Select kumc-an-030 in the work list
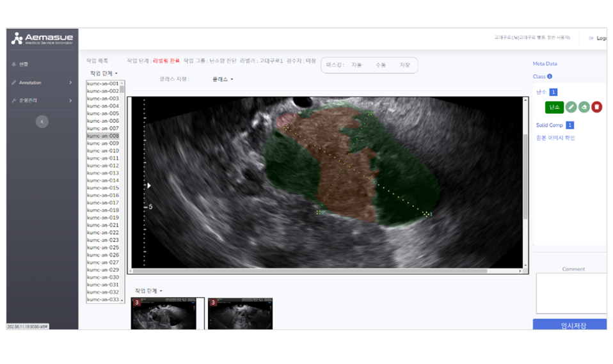The image size is (613, 364). (x=103, y=277)
